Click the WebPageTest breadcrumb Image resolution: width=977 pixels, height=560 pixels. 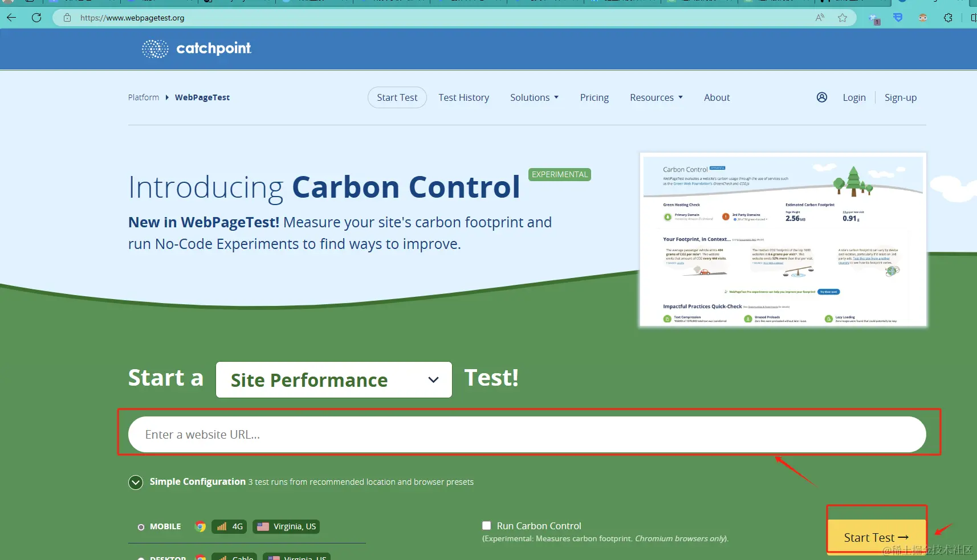coord(202,97)
